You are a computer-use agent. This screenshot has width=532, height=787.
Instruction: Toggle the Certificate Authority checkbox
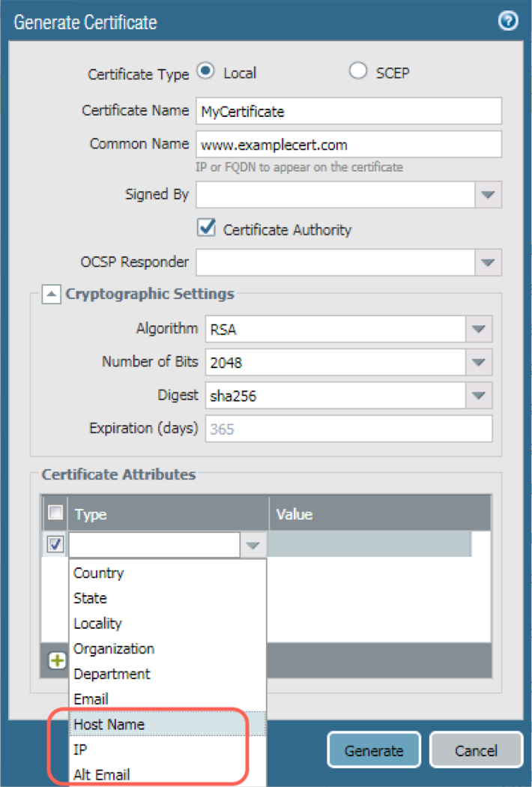(207, 229)
